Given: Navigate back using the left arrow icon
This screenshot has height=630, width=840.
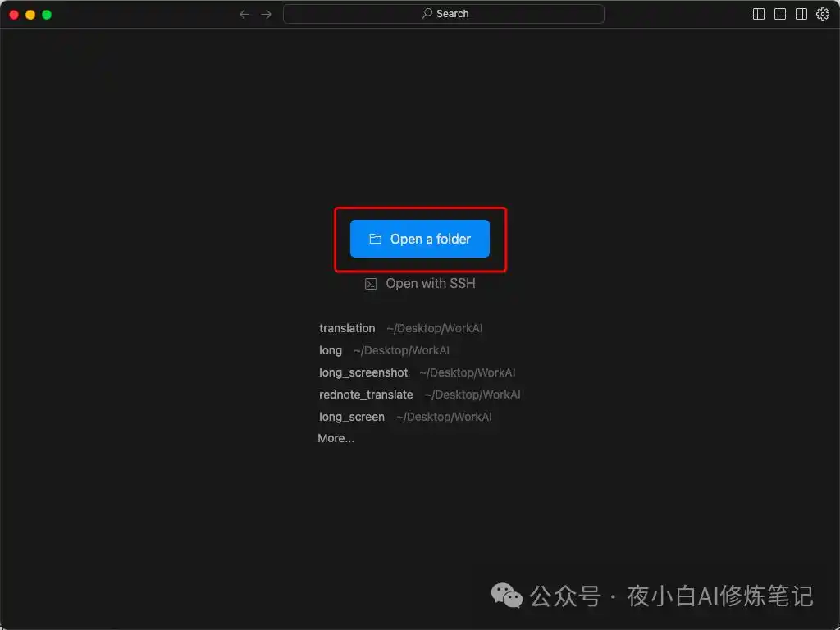Looking at the screenshot, I should click(243, 13).
